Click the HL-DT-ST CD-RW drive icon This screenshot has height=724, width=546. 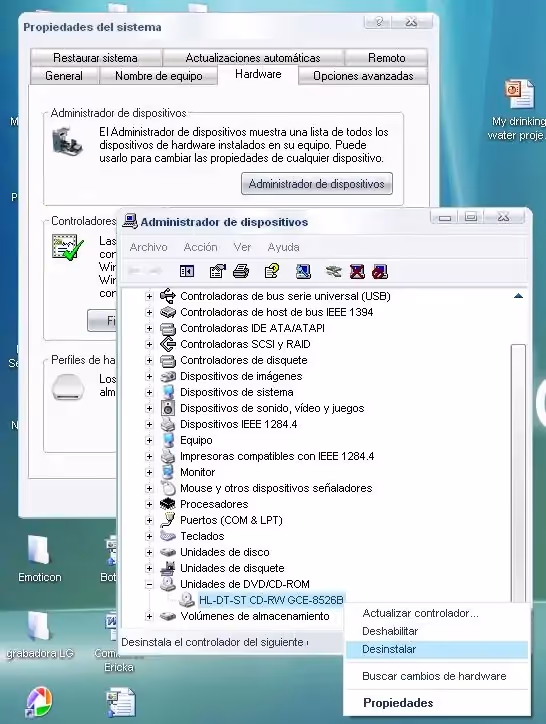[x=187, y=600]
